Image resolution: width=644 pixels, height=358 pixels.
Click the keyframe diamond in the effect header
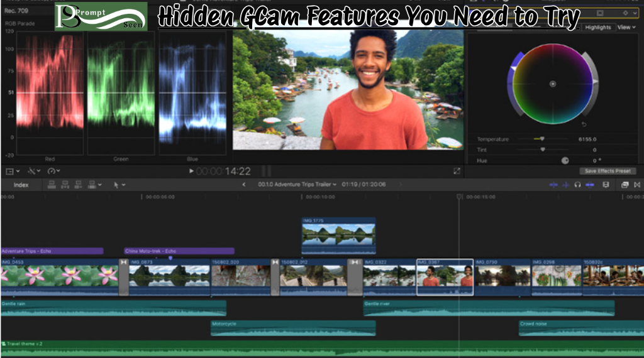click(625, 13)
